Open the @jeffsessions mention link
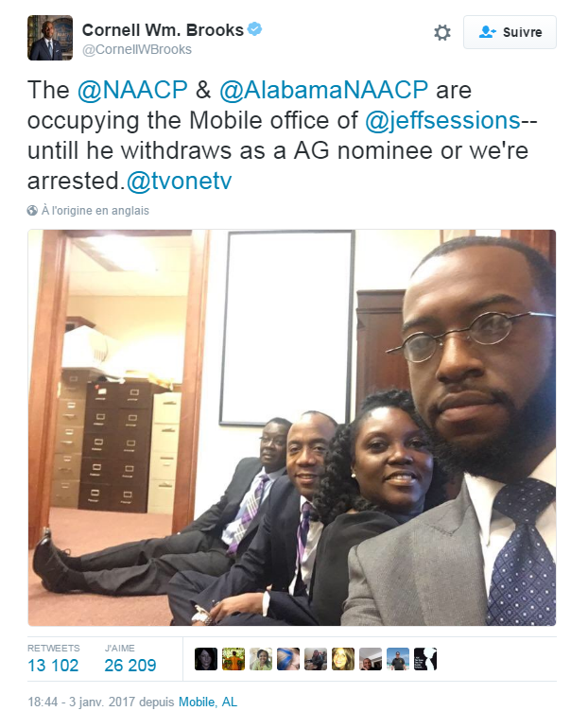This screenshot has height=711, width=588. point(443,120)
